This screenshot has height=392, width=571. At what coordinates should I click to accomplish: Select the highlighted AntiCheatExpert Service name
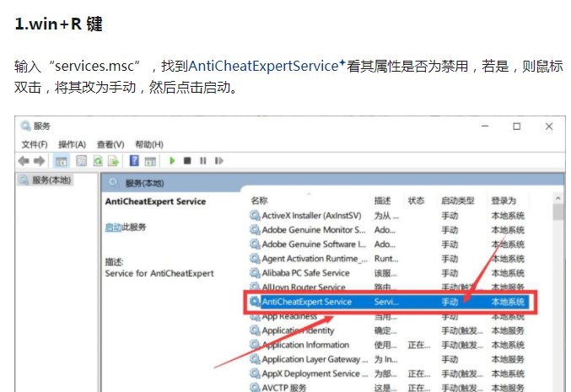pos(307,301)
